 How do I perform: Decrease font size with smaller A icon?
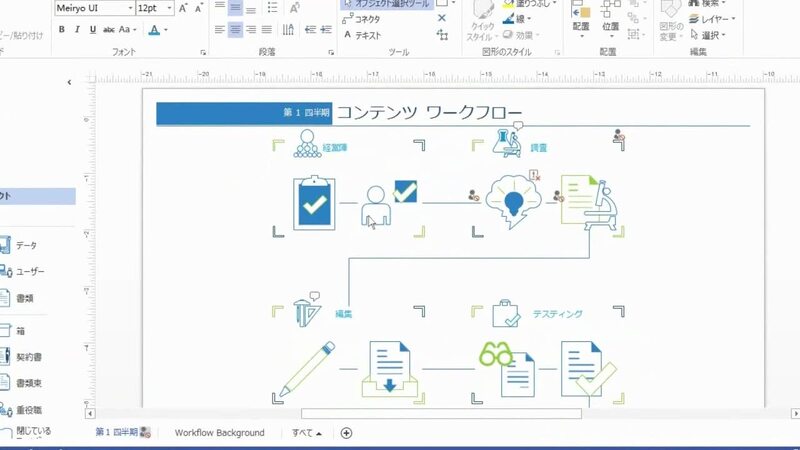198,8
